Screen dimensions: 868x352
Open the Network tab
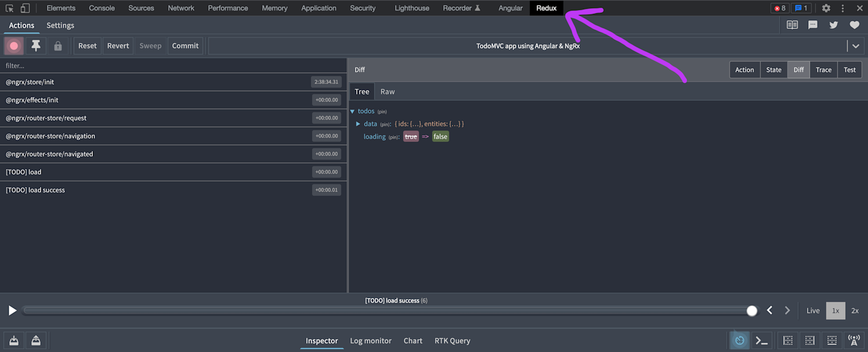click(x=181, y=8)
